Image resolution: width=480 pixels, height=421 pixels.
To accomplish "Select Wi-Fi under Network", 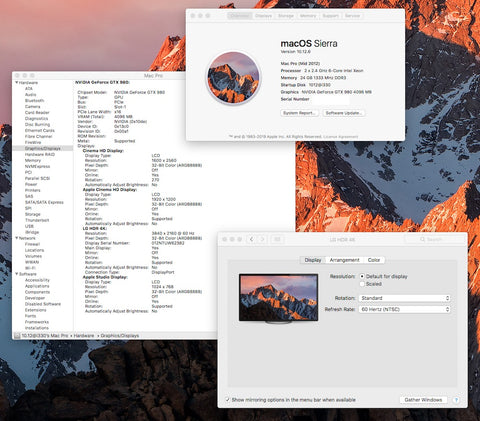I will pos(30,268).
